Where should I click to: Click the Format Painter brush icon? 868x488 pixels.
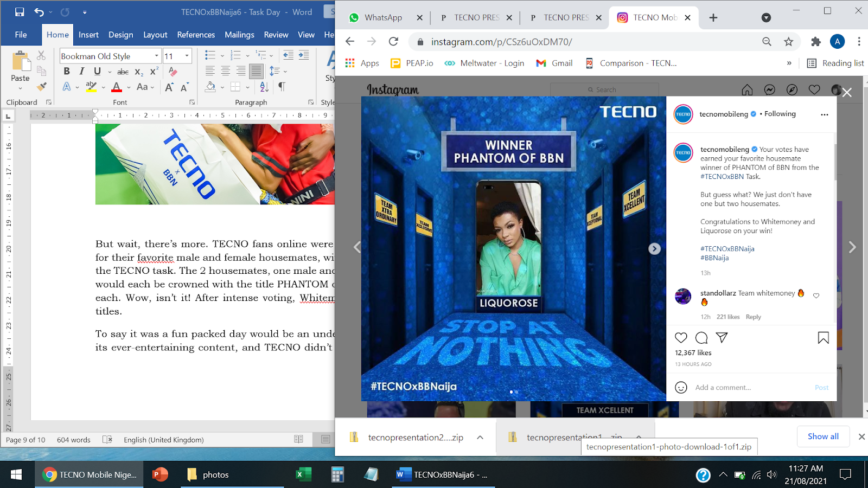click(41, 86)
